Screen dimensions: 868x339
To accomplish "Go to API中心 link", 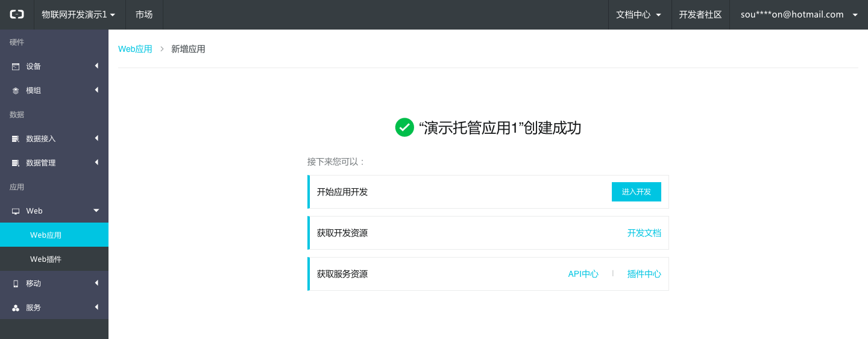I will tap(583, 274).
